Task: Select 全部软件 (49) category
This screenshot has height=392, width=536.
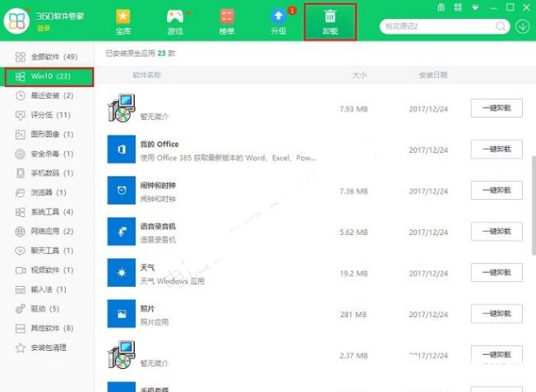Action: tap(47, 57)
